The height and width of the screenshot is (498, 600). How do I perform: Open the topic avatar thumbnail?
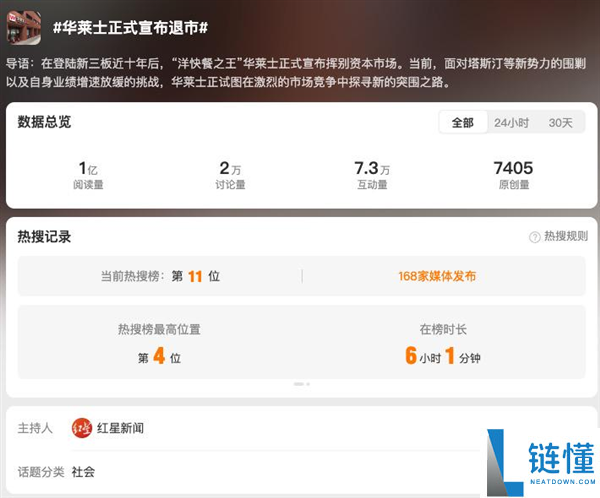pos(24,28)
